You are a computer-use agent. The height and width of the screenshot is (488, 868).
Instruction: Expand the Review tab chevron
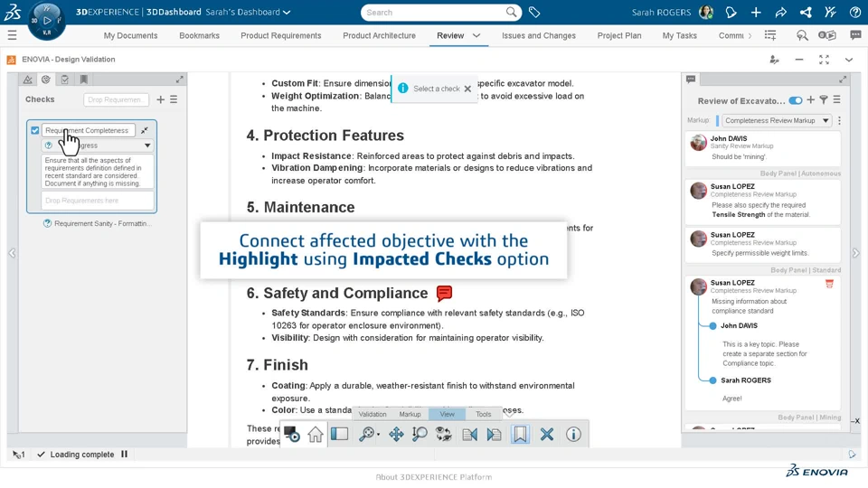click(x=476, y=35)
